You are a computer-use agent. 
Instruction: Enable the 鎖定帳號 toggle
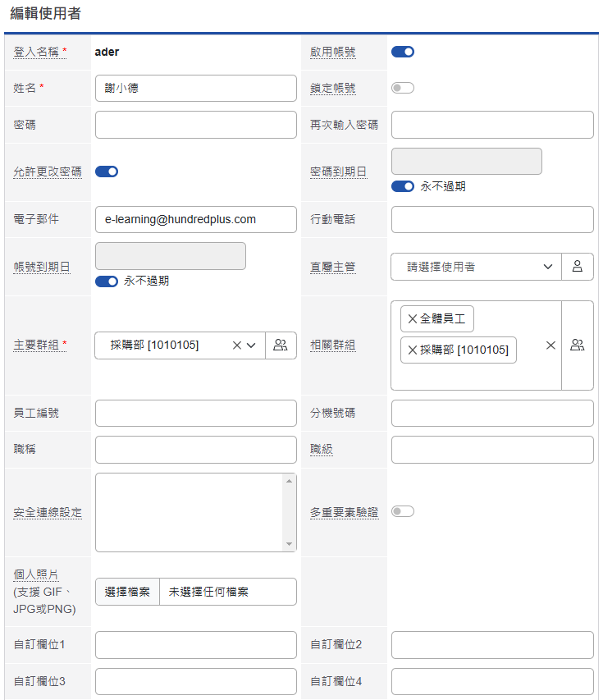pyautogui.click(x=402, y=88)
